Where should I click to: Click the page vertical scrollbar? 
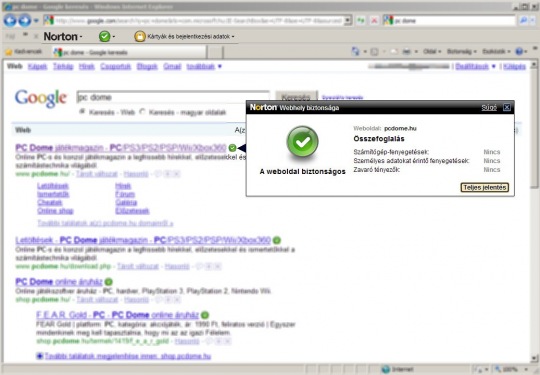tap(534, 210)
